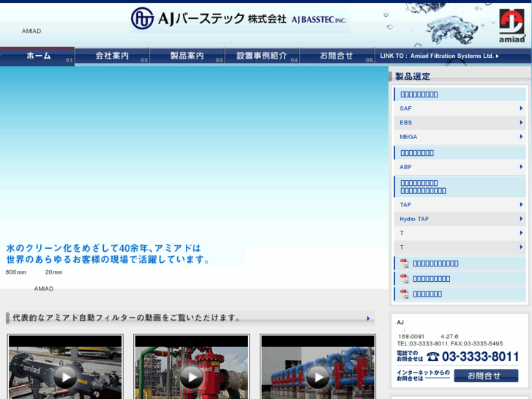
Task: Select SAF in product list
Action: (460, 108)
